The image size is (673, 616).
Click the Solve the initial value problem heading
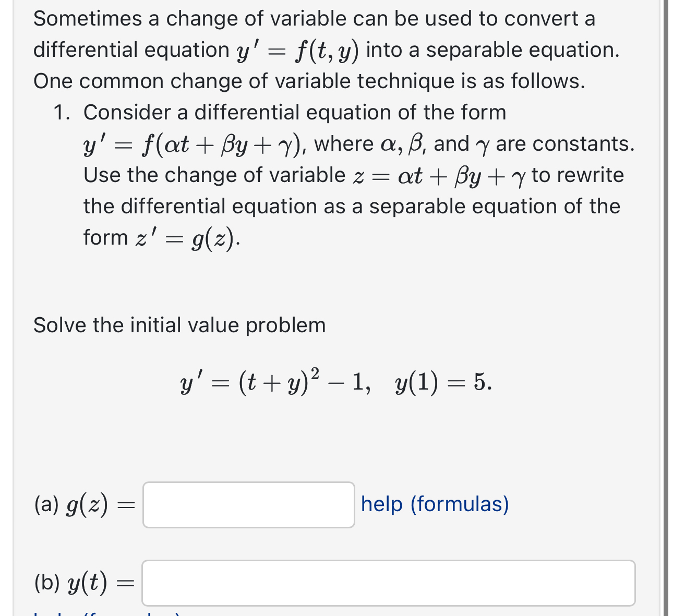(x=179, y=325)
